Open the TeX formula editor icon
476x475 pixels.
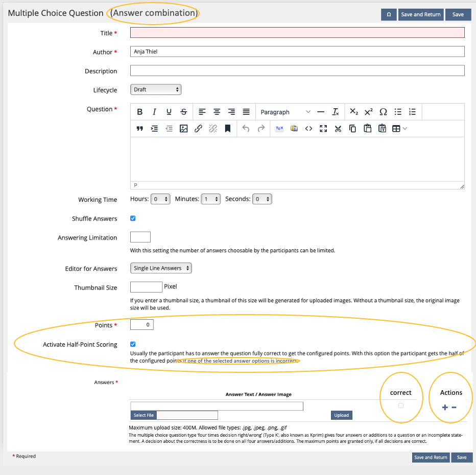click(x=279, y=129)
